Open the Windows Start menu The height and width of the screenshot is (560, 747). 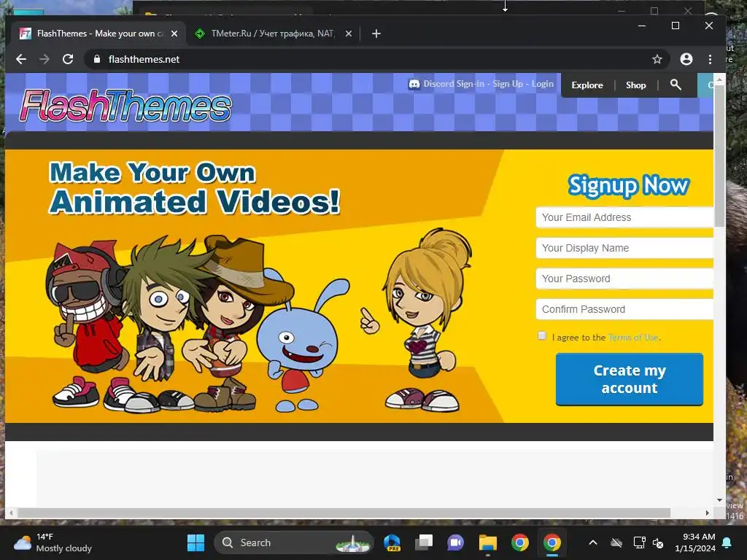pyautogui.click(x=196, y=542)
